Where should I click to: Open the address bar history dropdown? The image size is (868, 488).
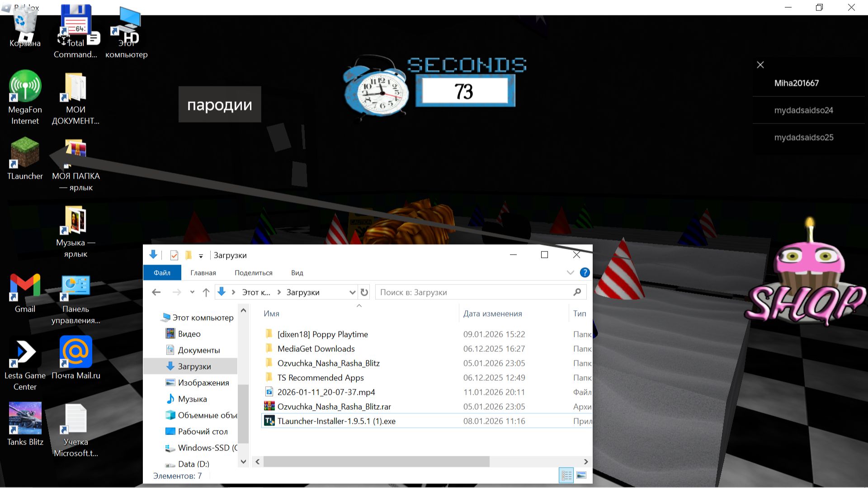352,292
